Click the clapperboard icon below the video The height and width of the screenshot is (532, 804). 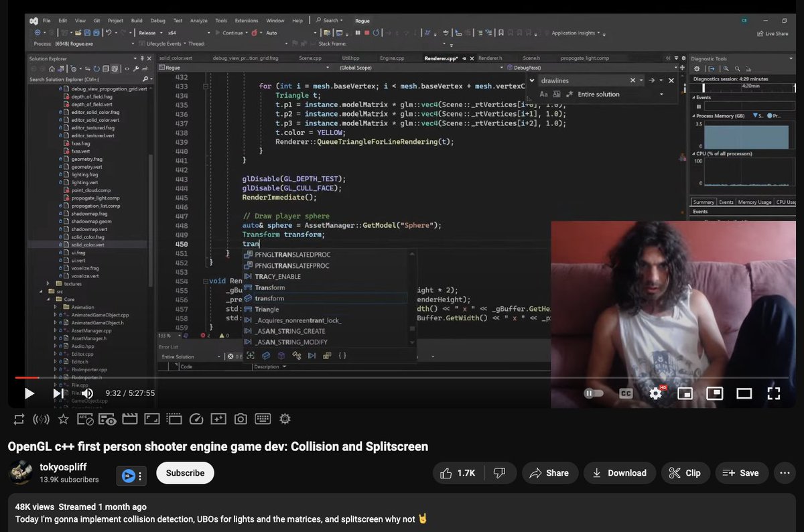[x=129, y=419]
